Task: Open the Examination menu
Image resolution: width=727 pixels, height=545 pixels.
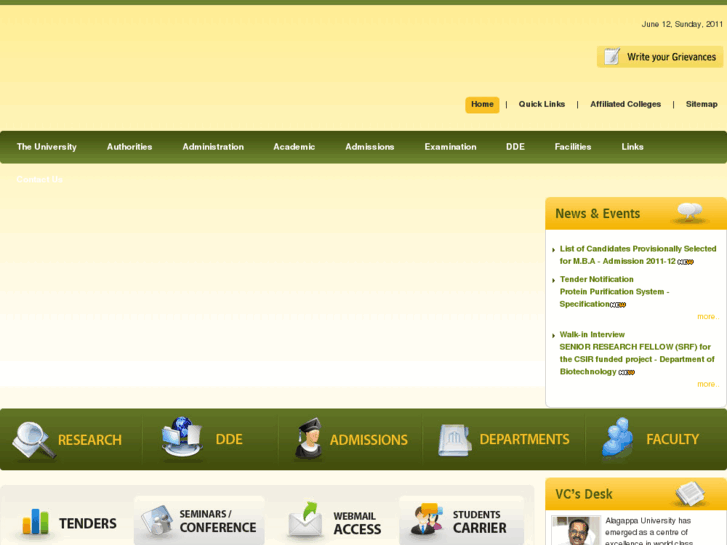Action: point(450,147)
